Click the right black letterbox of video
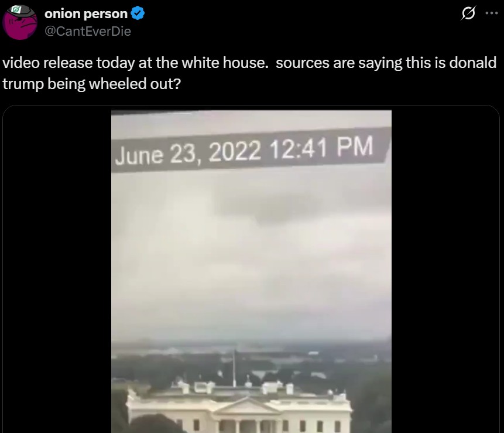The height and width of the screenshot is (433, 504). 445,271
